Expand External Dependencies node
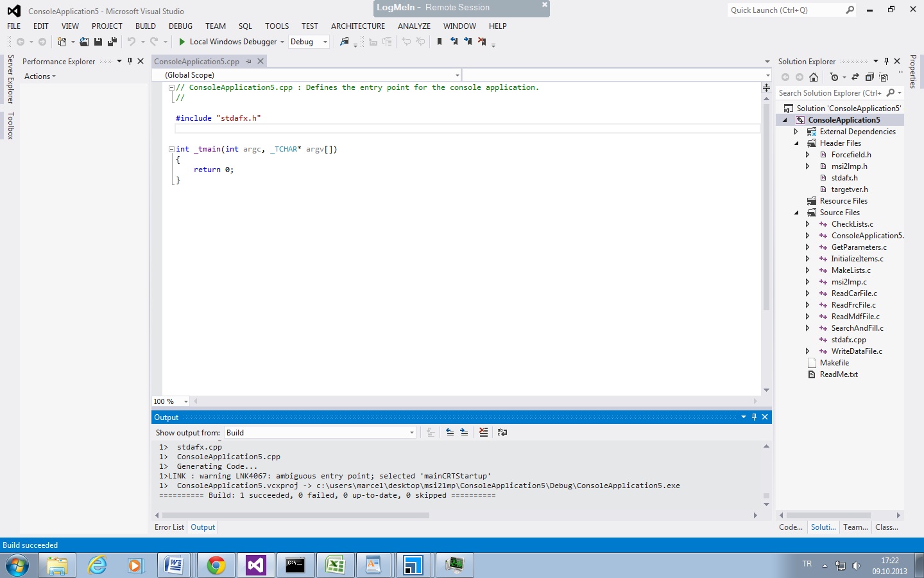Image resolution: width=924 pixels, height=578 pixels. click(796, 132)
